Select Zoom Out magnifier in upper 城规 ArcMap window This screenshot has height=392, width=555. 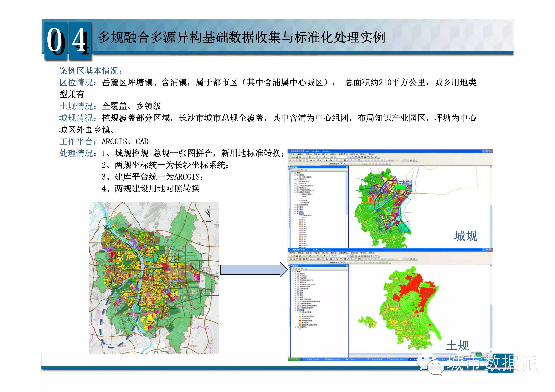(x=294, y=161)
